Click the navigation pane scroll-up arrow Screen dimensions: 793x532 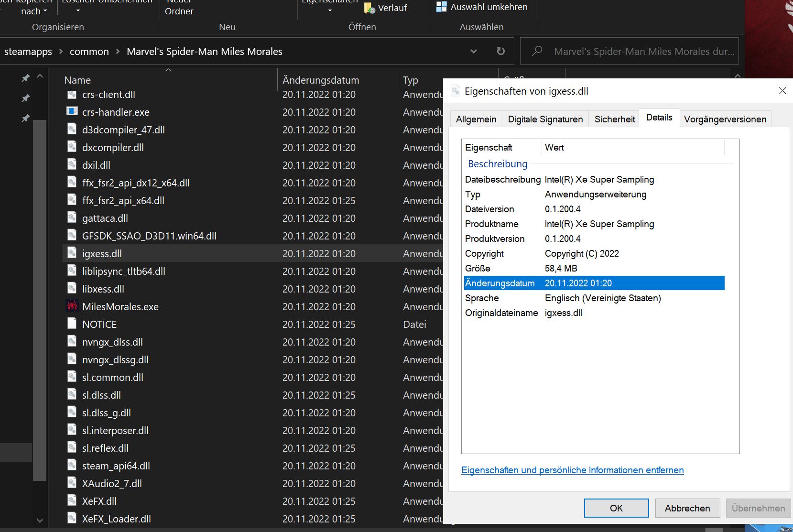tap(40, 76)
